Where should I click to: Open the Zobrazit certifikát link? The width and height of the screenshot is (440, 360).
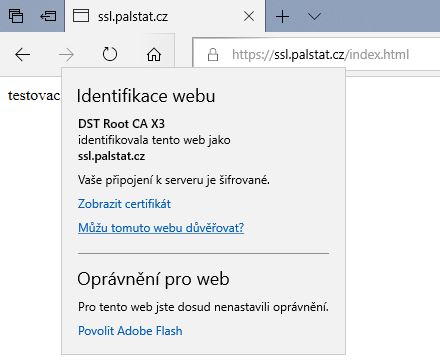pos(124,204)
